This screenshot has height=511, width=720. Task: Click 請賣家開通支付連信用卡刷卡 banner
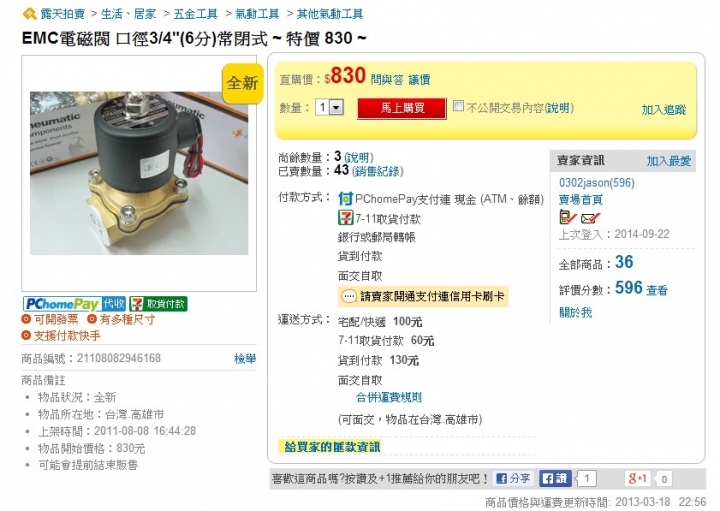click(423, 297)
